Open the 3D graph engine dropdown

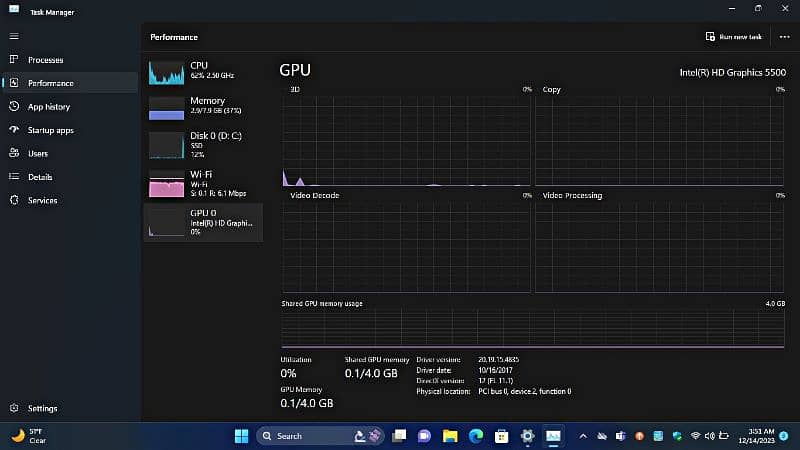pos(296,89)
